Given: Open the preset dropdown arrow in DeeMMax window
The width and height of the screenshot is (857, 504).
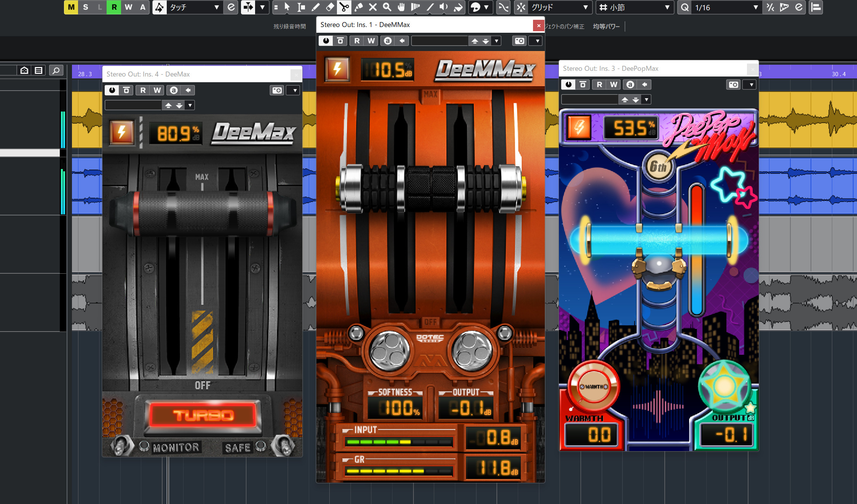Looking at the screenshot, I should 496,41.
